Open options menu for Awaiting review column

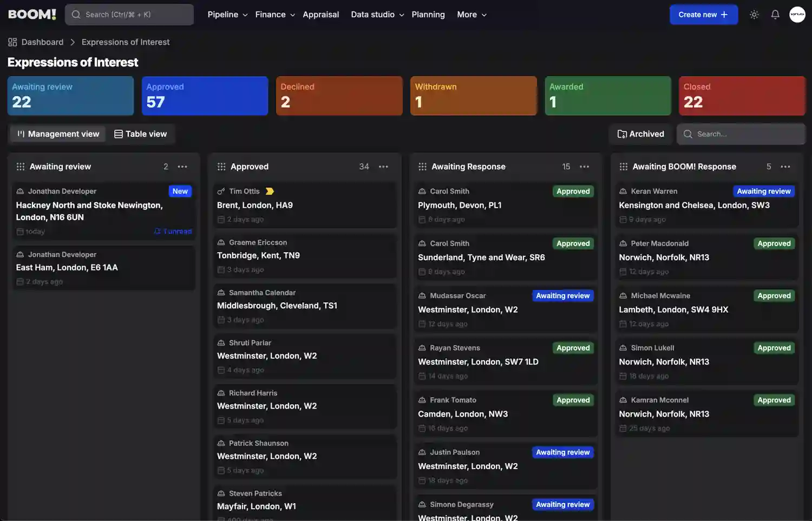coord(182,167)
